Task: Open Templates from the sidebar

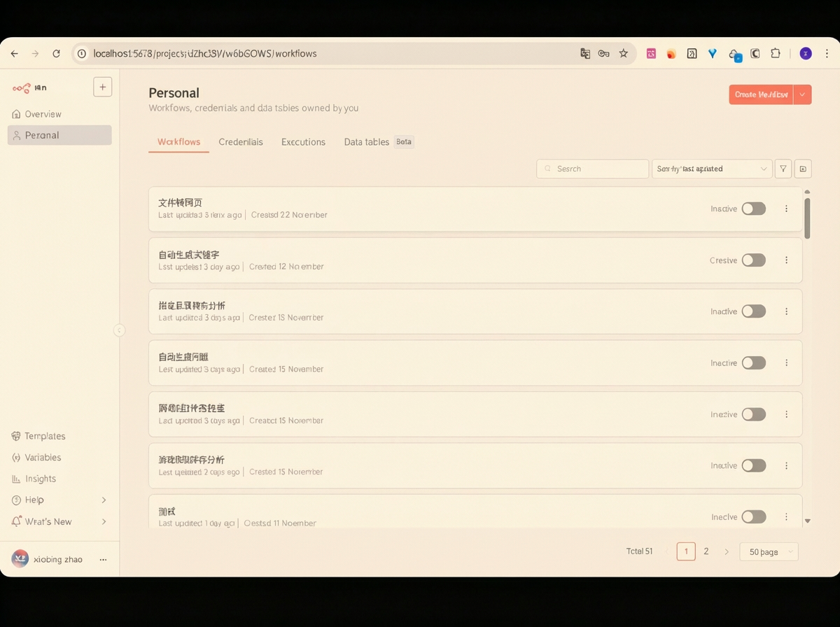Action: tap(43, 435)
